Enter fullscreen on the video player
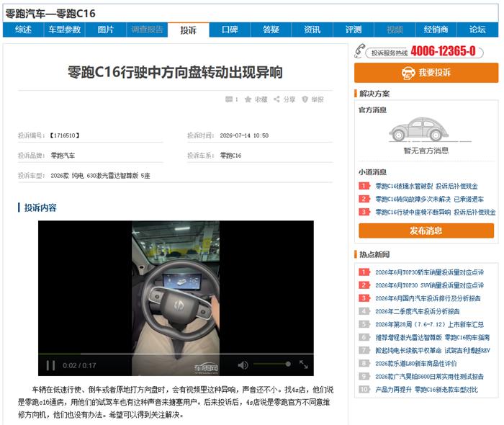 tap(303, 364)
